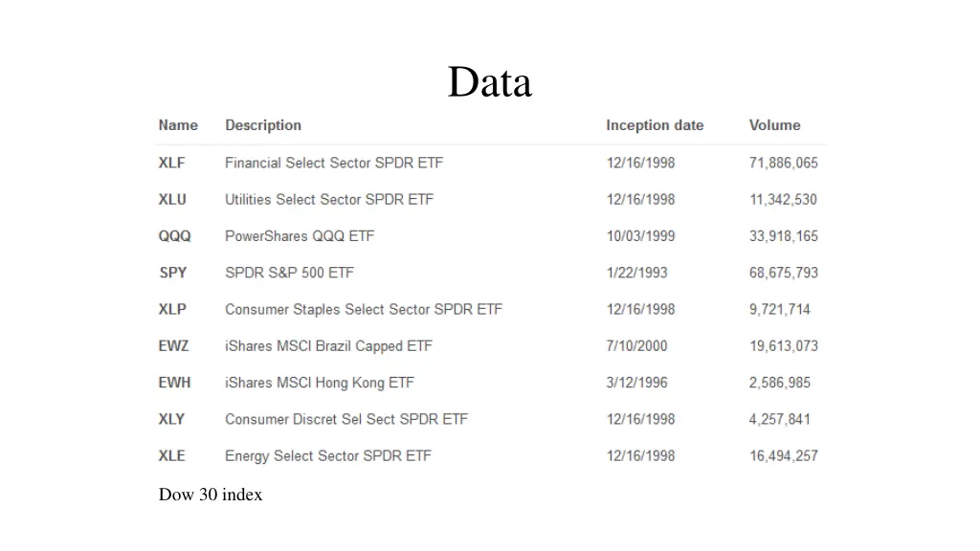
Task: Click the Description column header
Action: point(263,125)
